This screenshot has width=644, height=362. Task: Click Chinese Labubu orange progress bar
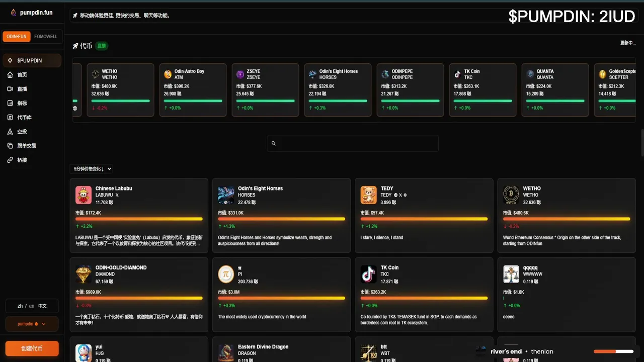tap(139, 219)
